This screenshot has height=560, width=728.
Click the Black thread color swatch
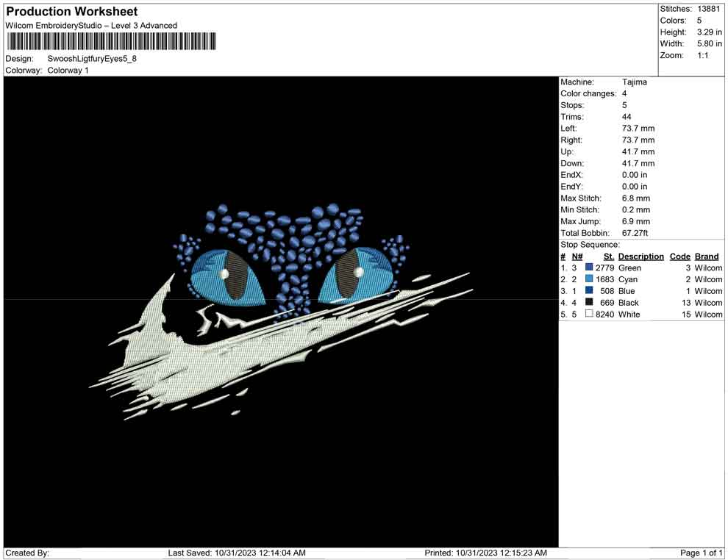coord(589,302)
